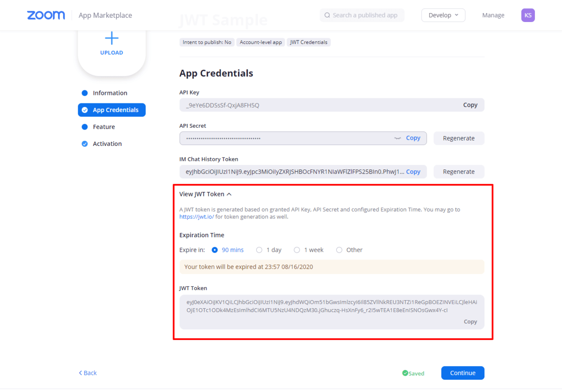This screenshot has width=562, height=392.
Task: Copy the API Secret
Action: 413,138
